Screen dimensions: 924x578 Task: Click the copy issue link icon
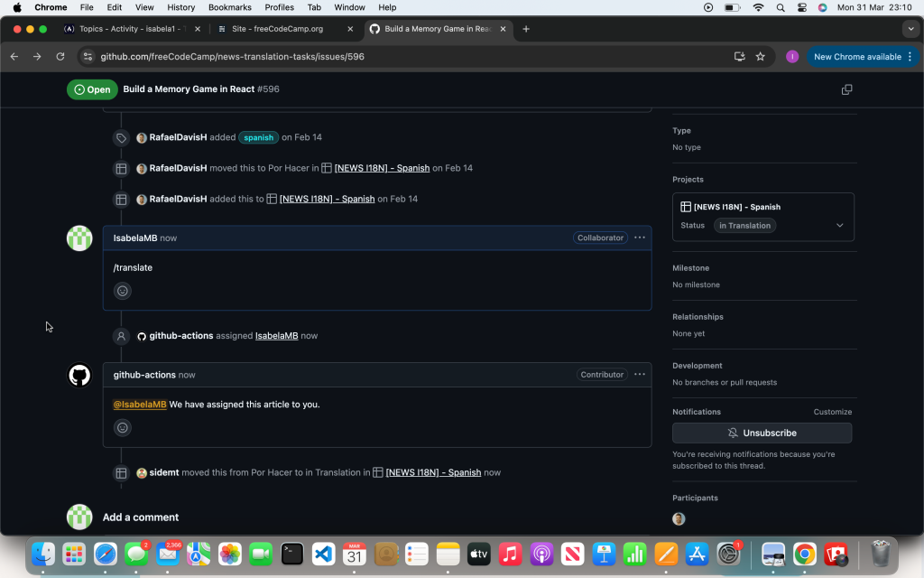846,89
